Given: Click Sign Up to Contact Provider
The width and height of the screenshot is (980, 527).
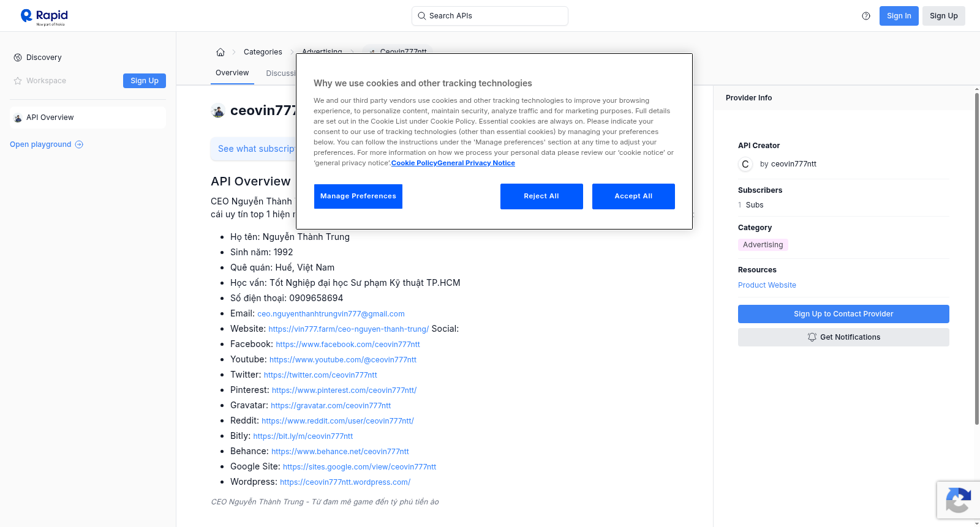Looking at the screenshot, I should pos(843,314).
